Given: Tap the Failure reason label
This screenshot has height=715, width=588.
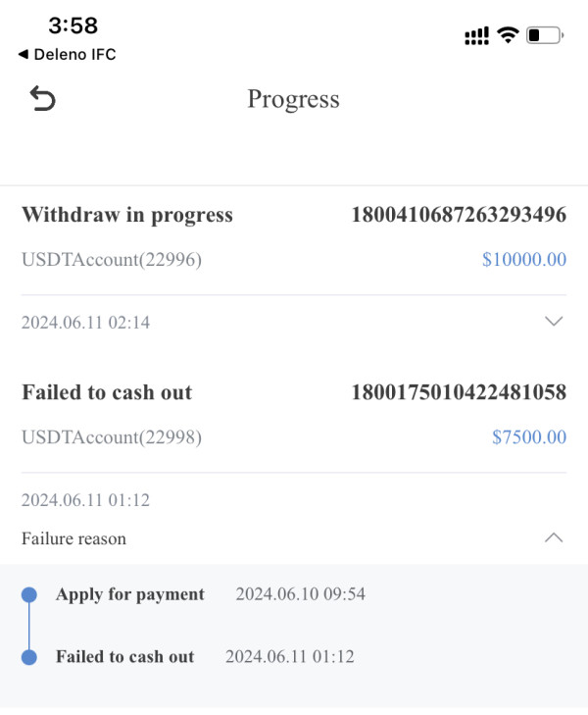Looking at the screenshot, I should point(73,538).
